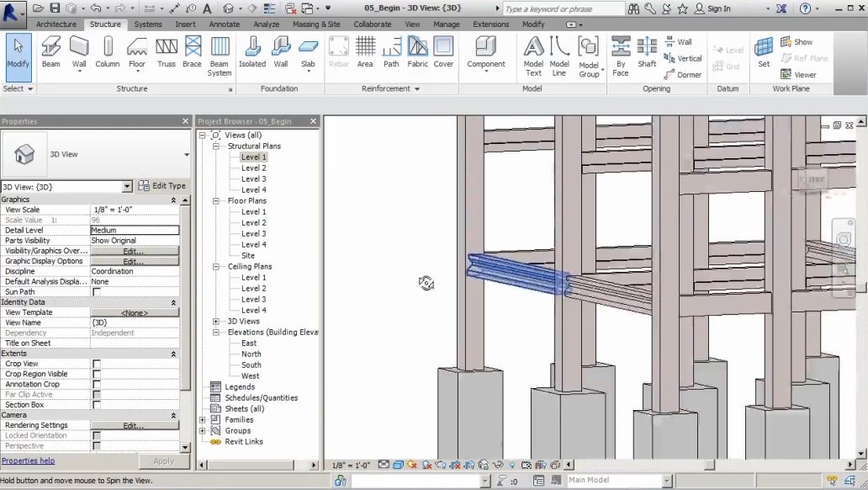Collapse the Ceiling Plans tree node

216,267
